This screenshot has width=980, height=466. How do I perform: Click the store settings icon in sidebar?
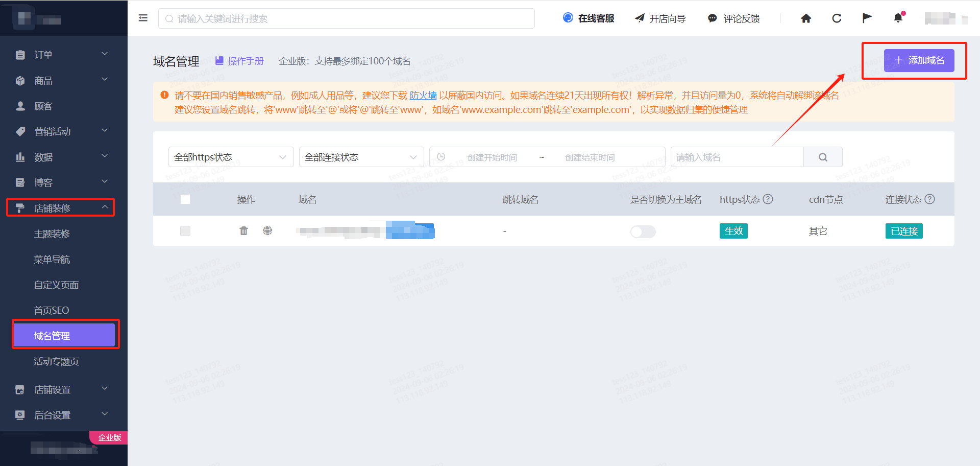tap(20, 389)
